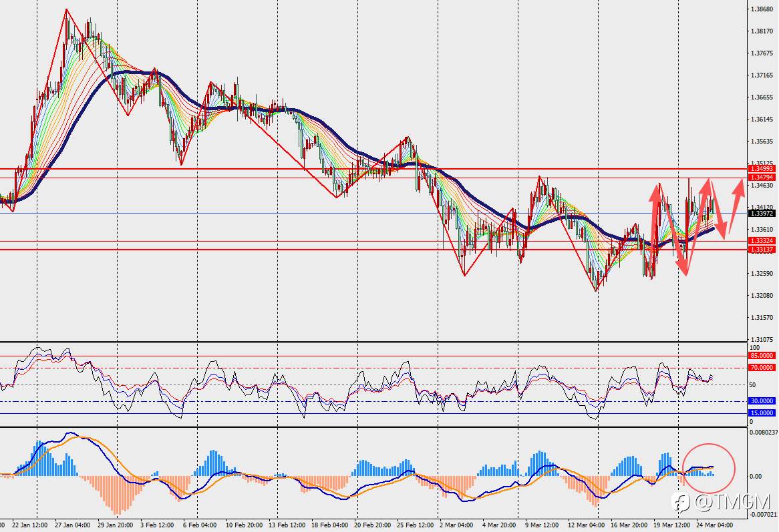Click the 20 Feb 20:00 time label
The width and height of the screenshot is (779, 532).
(x=373, y=525)
